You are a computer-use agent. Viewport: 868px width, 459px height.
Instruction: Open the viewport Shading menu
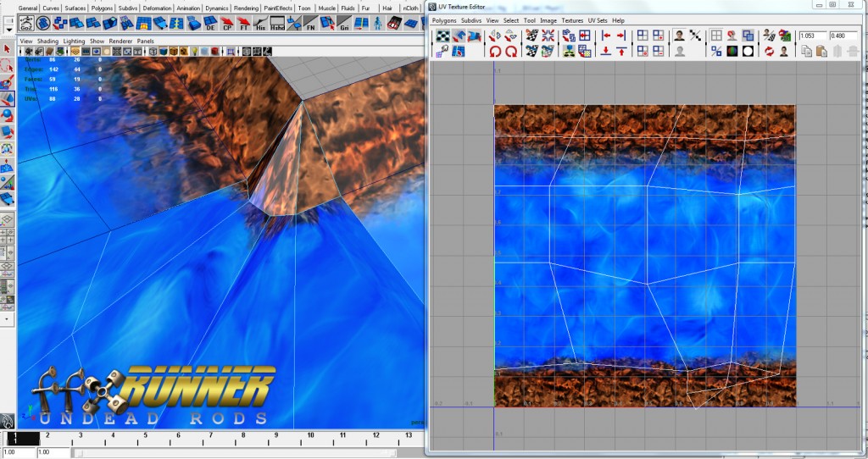click(47, 41)
